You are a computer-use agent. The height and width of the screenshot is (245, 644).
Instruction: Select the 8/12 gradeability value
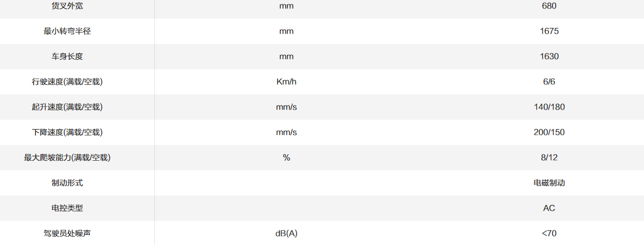549,158
